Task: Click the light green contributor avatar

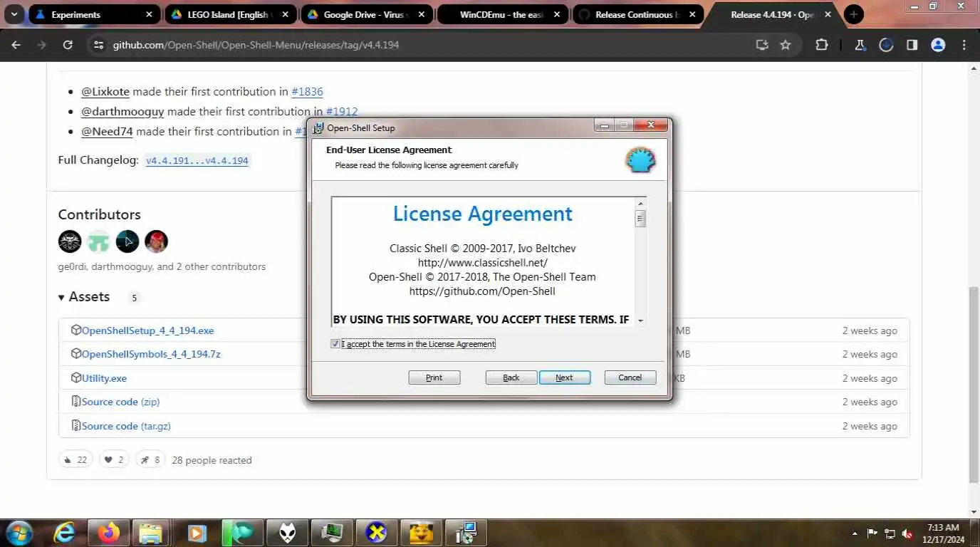Action: 98,241
